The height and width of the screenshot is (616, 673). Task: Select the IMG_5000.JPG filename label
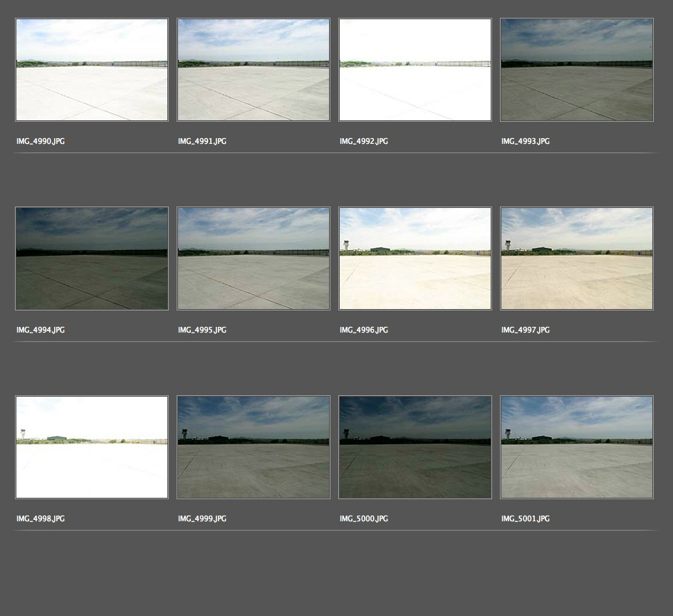click(364, 518)
